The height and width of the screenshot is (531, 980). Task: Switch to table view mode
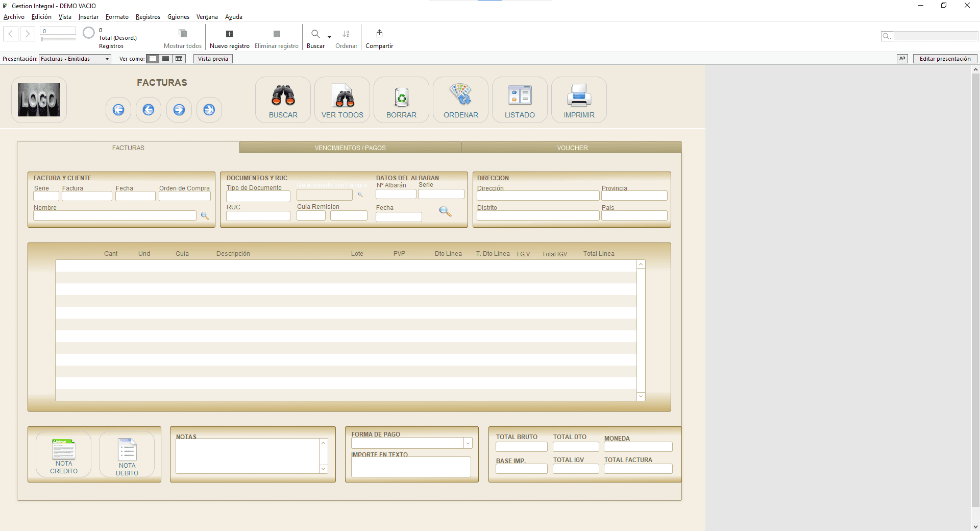(179, 59)
